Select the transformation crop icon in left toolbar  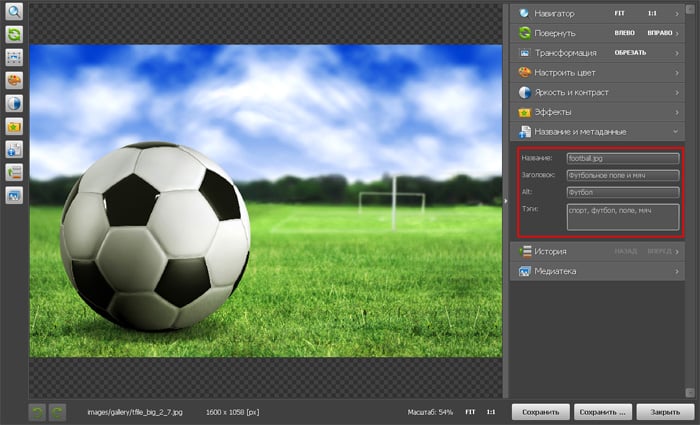tap(15, 57)
